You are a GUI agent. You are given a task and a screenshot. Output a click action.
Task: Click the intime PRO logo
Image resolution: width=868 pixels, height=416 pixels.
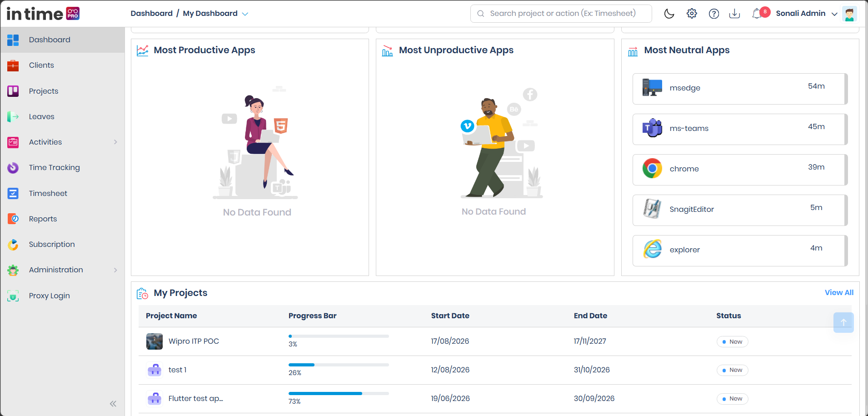tap(43, 14)
